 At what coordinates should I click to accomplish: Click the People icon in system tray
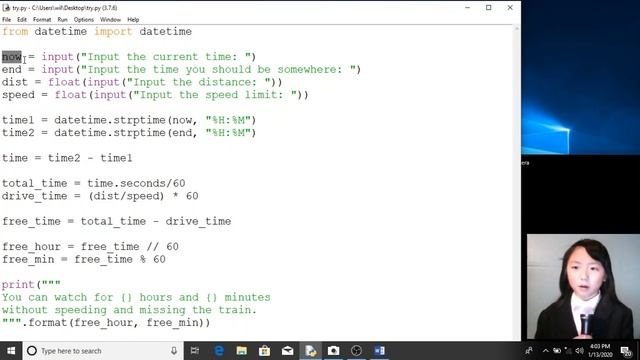529,351
